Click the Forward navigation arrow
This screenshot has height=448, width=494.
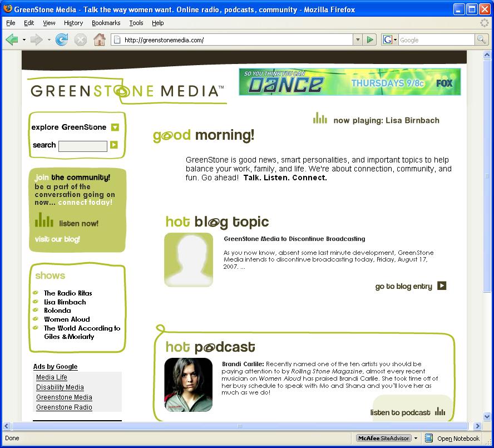coord(37,40)
